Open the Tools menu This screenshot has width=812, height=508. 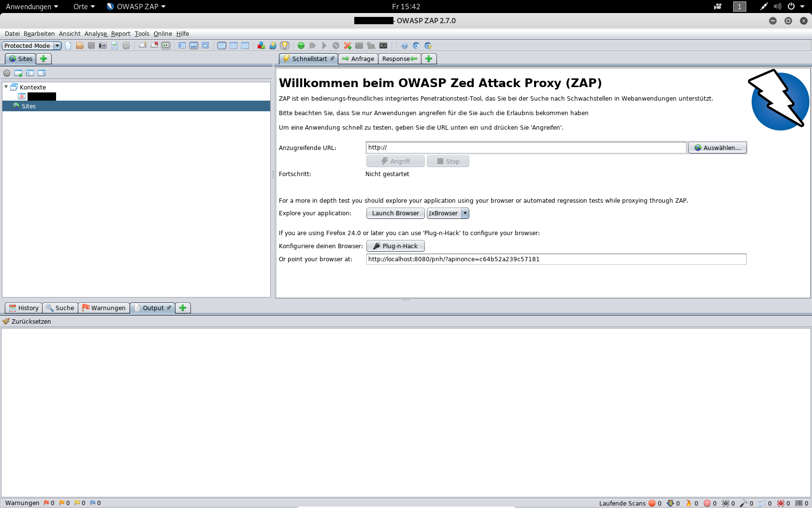click(142, 33)
